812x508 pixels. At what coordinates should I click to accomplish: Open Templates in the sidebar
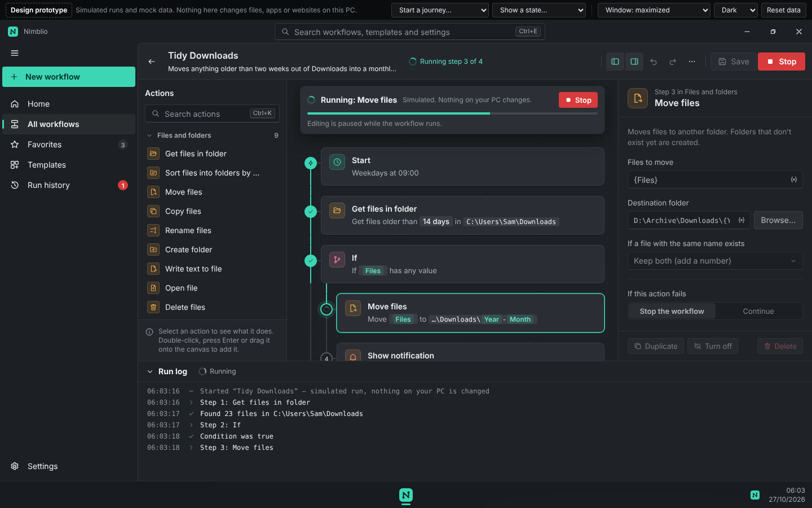(x=69, y=165)
